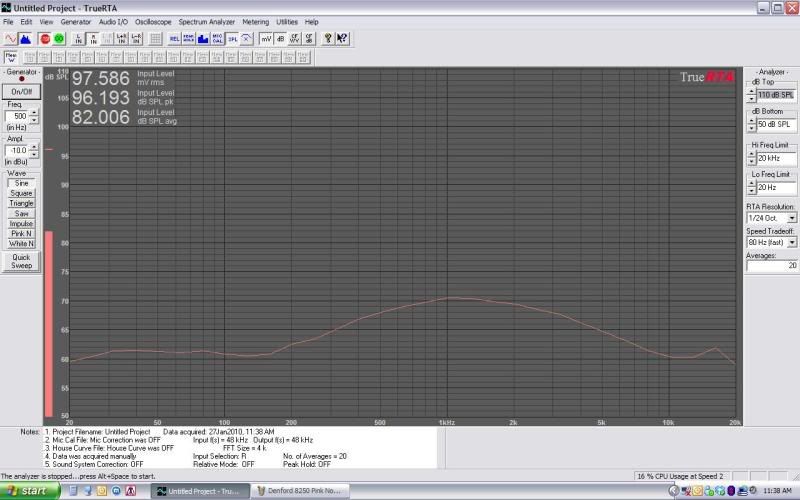Adjust the Freq value stepper arrows

pos(34,116)
